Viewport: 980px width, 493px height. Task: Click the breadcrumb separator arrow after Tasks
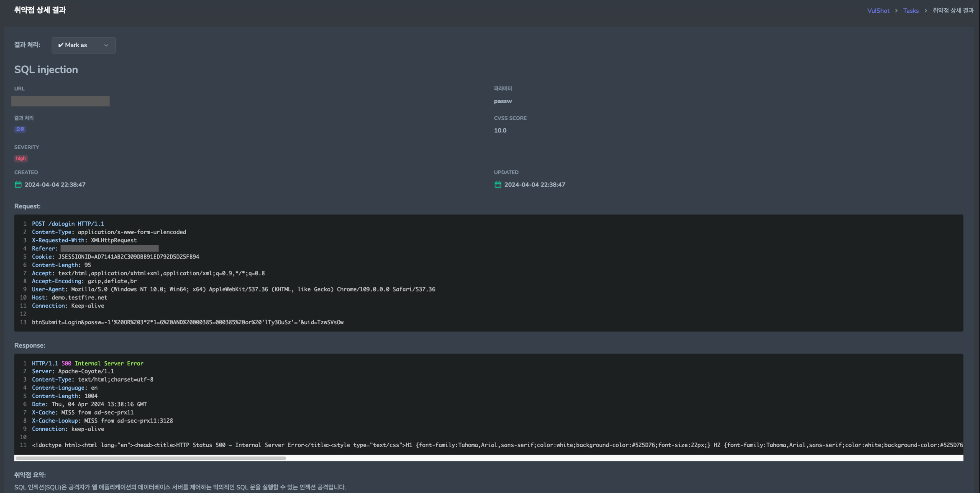925,11
